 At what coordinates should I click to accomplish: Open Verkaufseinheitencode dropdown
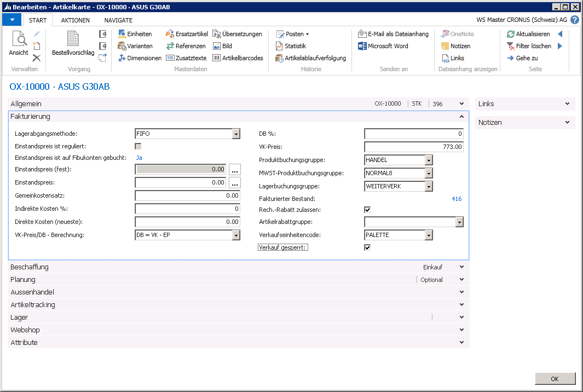pyautogui.click(x=429, y=235)
